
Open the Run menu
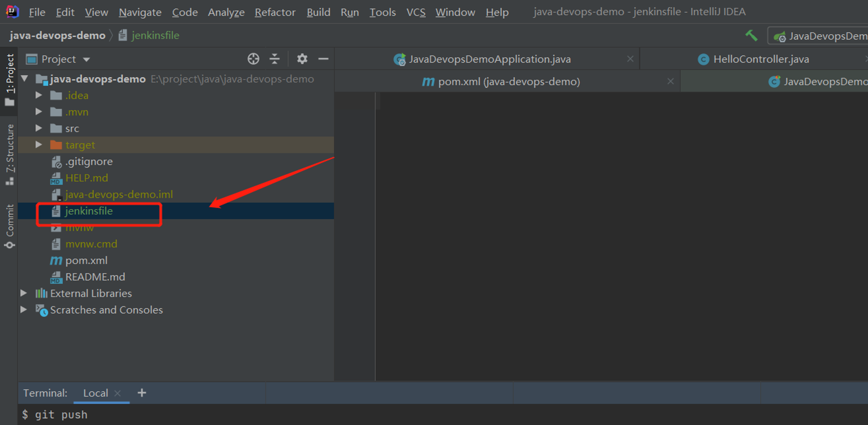tap(350, 12)
